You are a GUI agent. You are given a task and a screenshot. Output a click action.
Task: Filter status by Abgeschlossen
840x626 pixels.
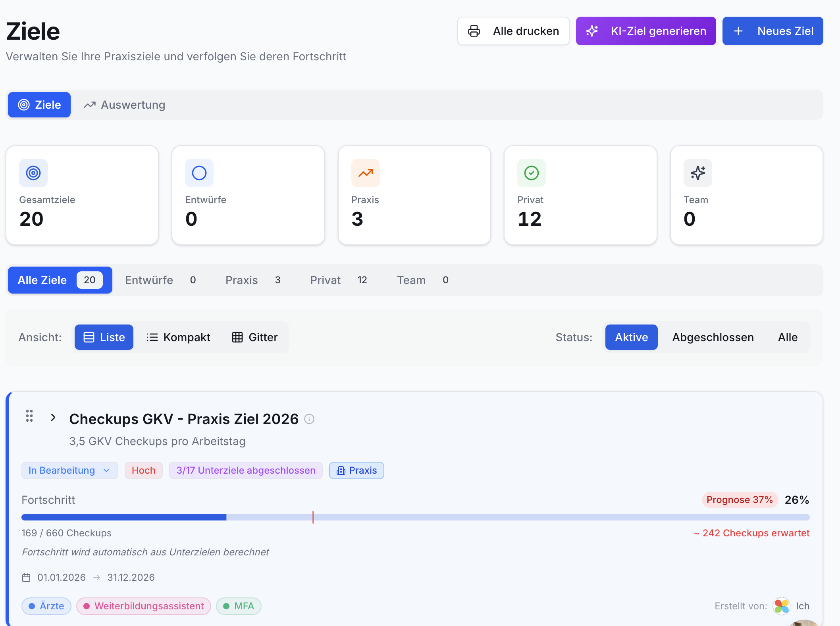coord(713,337)
